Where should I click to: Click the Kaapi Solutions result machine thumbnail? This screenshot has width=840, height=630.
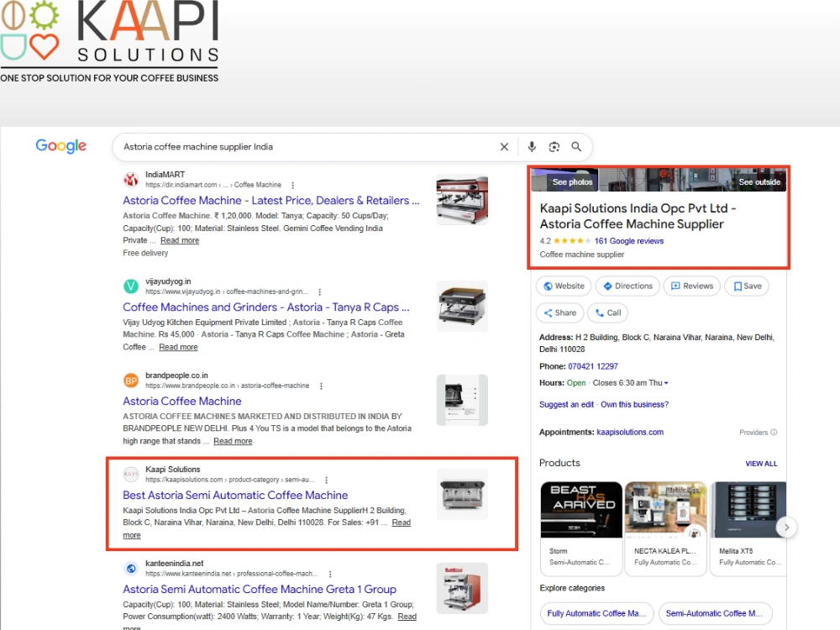tap(462, 495)
